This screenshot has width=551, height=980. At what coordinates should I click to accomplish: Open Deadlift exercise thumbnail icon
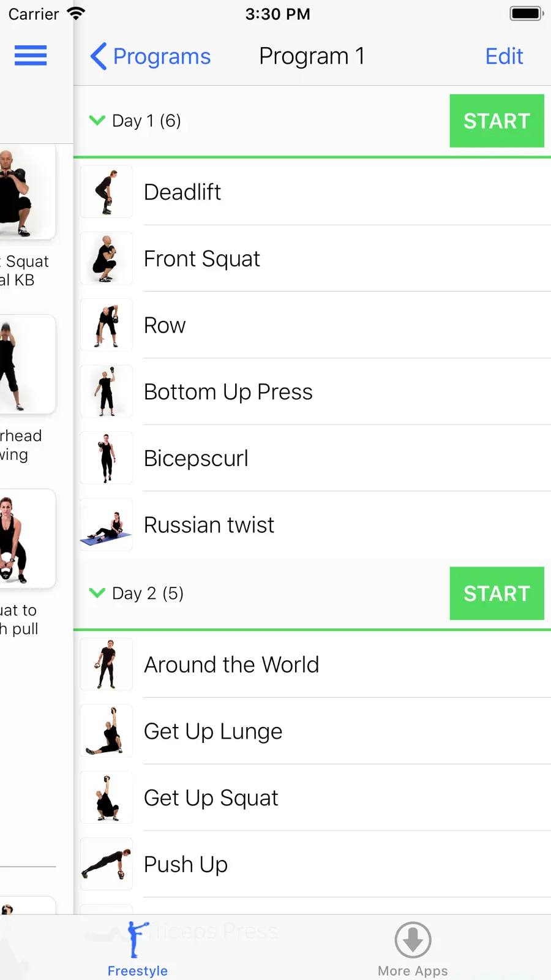pyautogui.click(x=107, y=192)
